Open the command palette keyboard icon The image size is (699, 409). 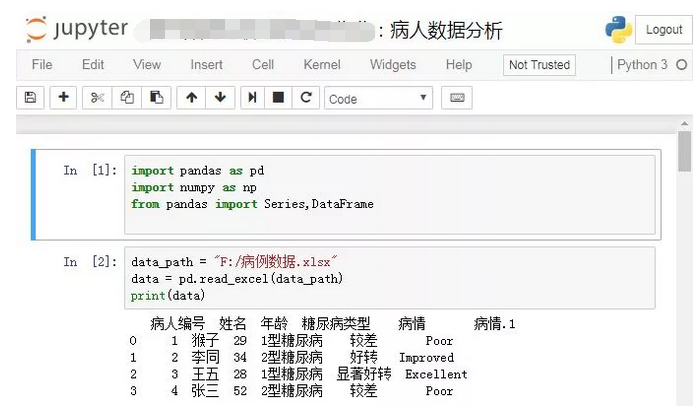pyautogui.click(x=457, y=97)
